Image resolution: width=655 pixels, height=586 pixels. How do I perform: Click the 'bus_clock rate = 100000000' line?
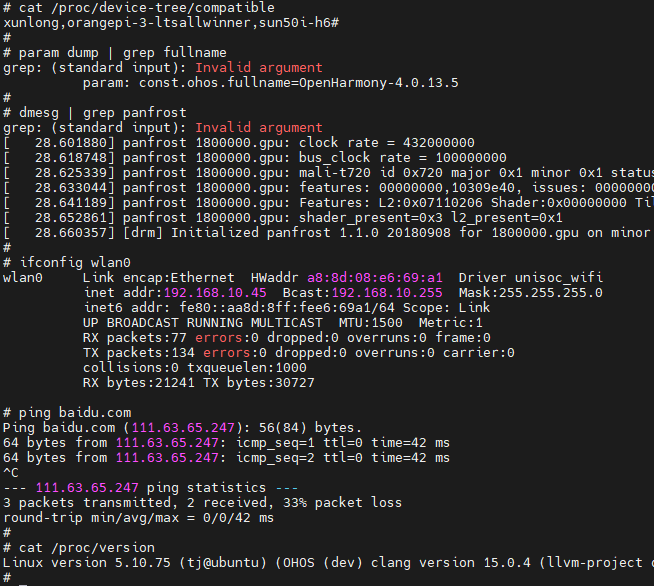pos(254,158)
